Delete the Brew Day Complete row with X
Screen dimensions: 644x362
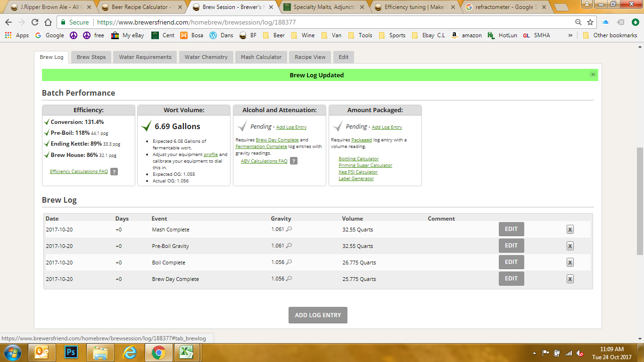click(570, 279)
